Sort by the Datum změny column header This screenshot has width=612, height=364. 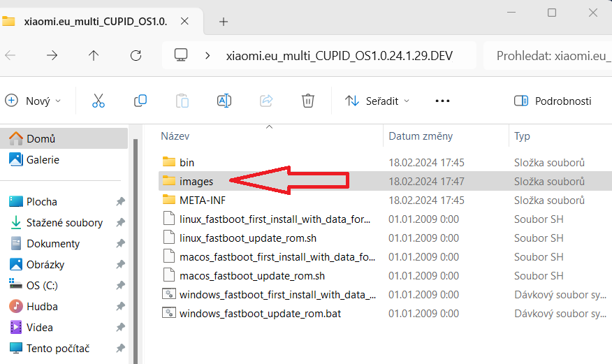tap(421, 136)
